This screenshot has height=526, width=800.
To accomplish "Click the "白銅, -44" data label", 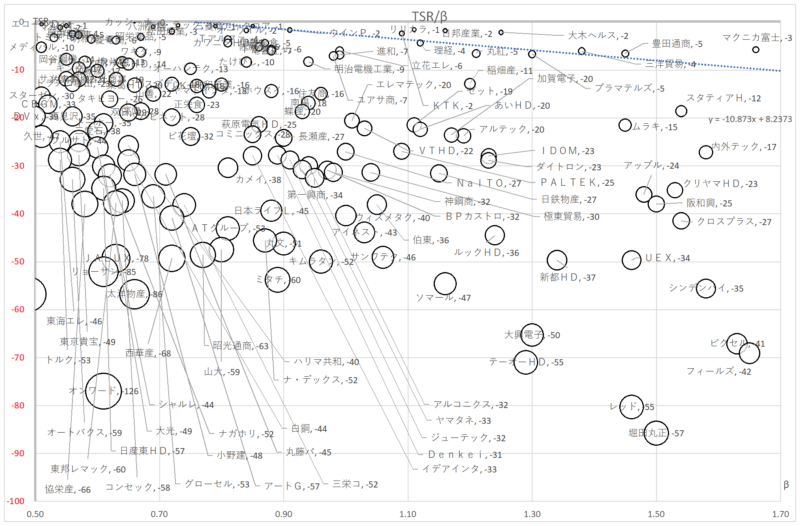I will [x=308, y=429].
